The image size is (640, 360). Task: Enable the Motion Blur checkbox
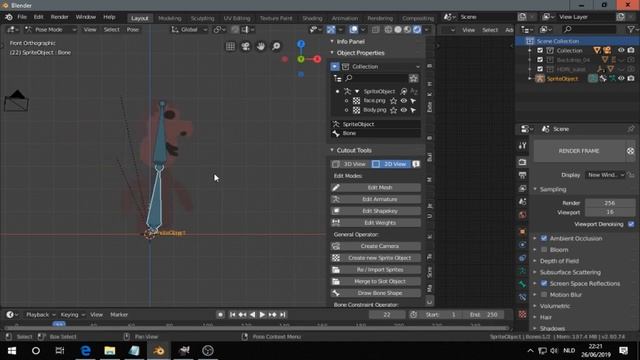(544, 294)
